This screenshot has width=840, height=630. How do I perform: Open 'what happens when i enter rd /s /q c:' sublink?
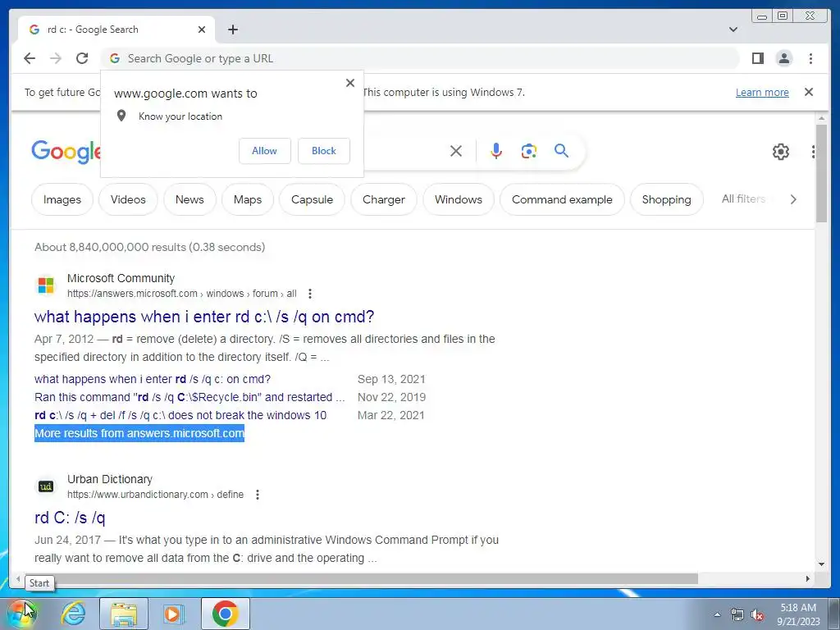point(153,379)
